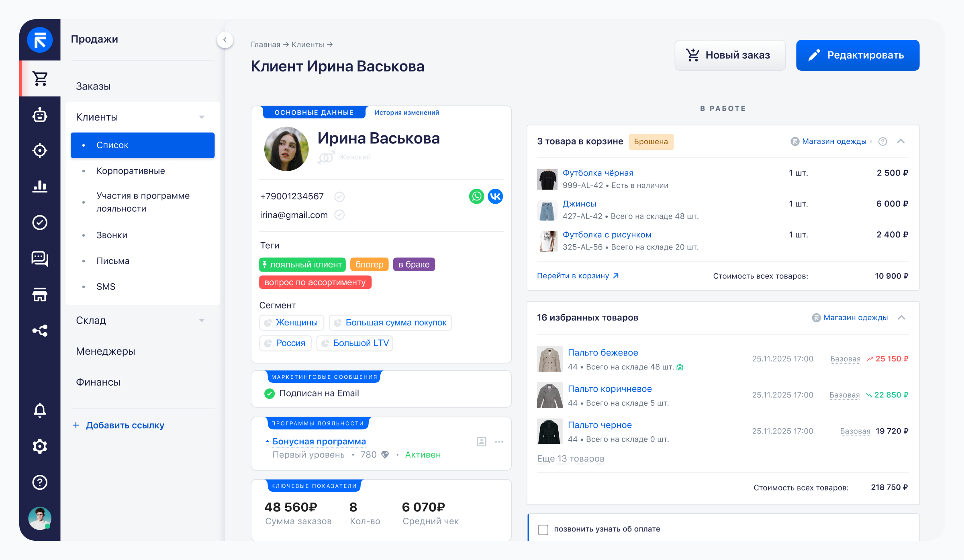Open the chat messages sidebar icon
Viewport: 964px width, 560px height.
(x=40, y=258)
